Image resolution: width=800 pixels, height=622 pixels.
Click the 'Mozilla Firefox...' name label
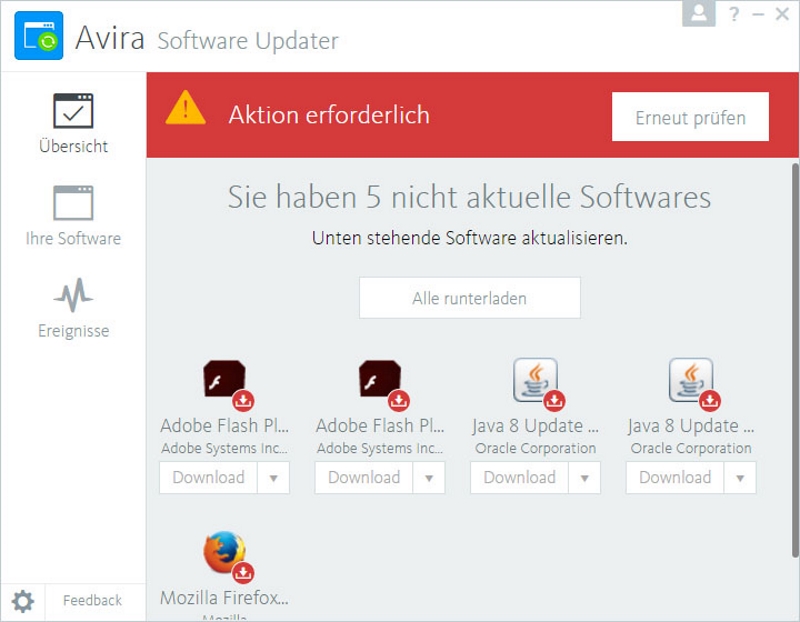(x=224, y=598)
